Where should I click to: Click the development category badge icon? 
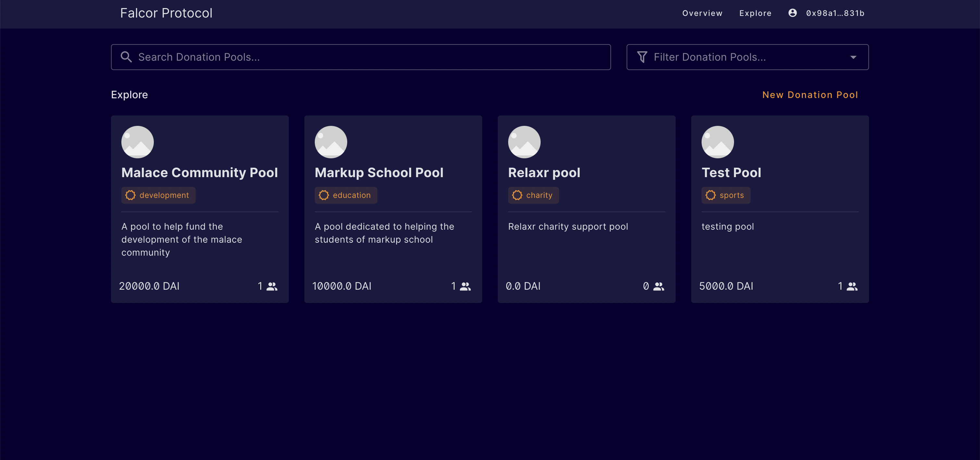pos(130,195)
